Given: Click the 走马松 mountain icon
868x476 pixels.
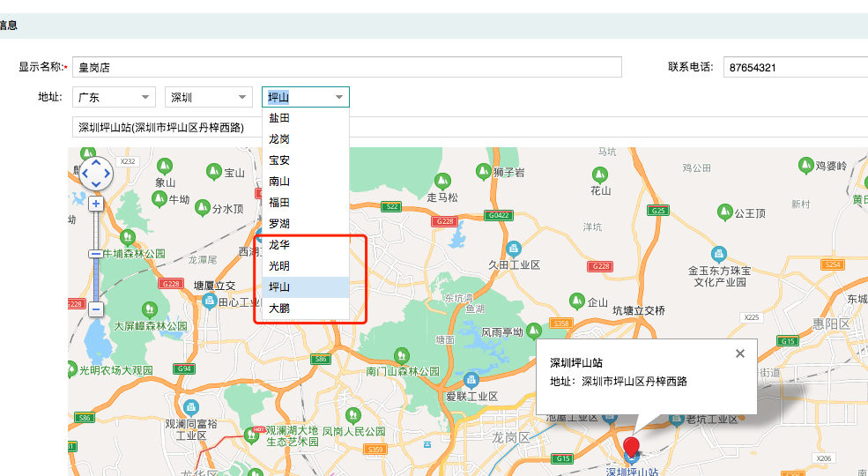Looking at the screenshot, I should click(442, 181).
